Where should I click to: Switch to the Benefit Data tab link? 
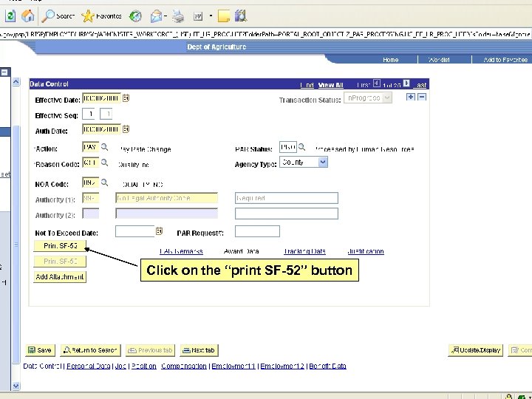pyautogui.click(x=328, y=366)
